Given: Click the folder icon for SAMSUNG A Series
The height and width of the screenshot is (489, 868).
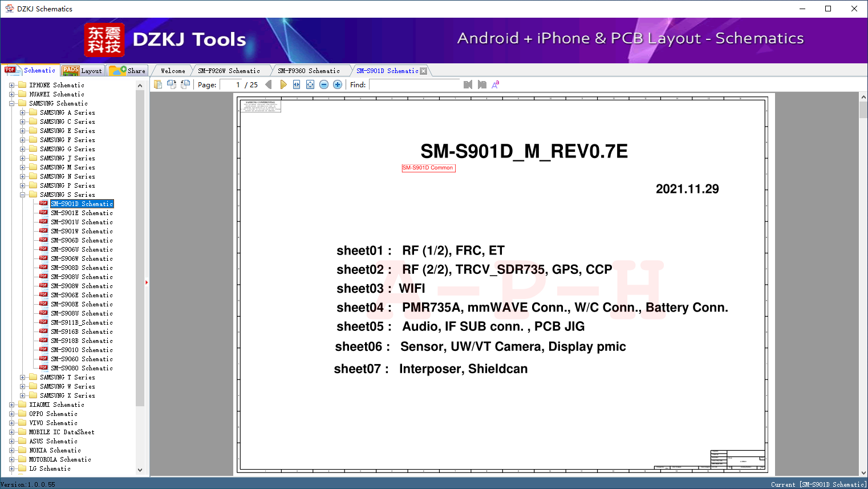Looking at the screenshot, I should 33,112.
